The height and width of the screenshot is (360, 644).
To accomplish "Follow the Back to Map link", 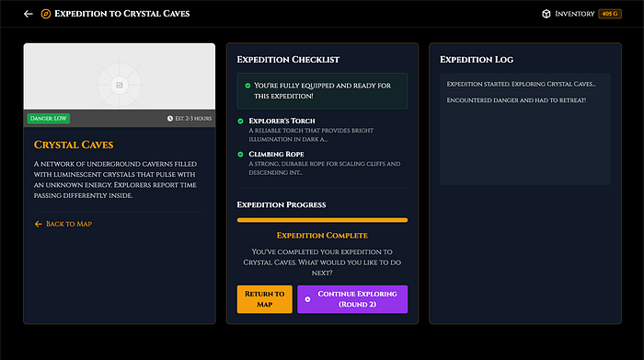I will [x=63, y=224].
